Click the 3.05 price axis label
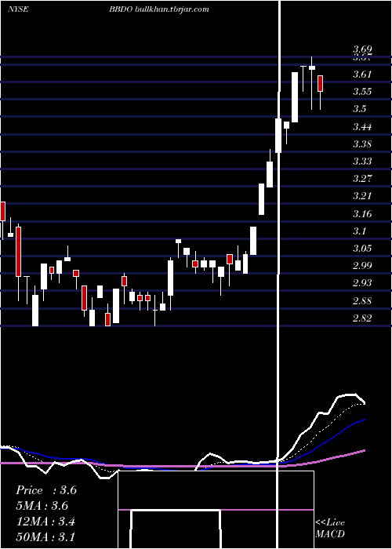This screenshot has height=549, width=392. point(362,249)
